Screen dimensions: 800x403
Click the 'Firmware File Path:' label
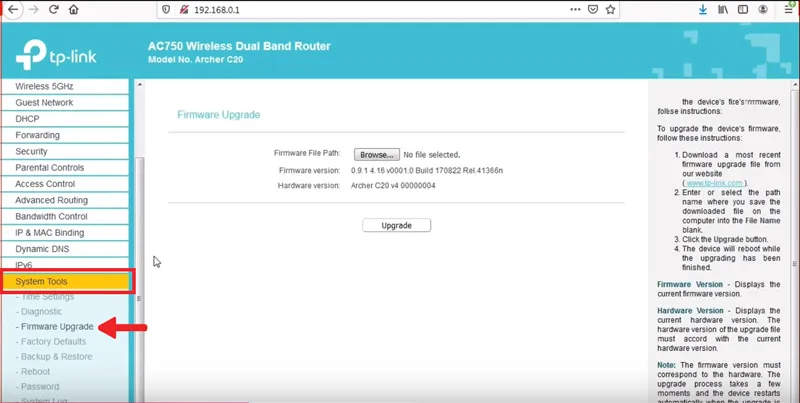[x=307, y=153]
